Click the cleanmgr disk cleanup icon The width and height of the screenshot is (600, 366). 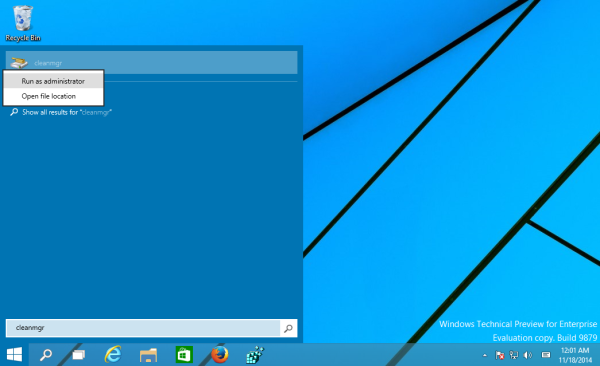point(19,62)
